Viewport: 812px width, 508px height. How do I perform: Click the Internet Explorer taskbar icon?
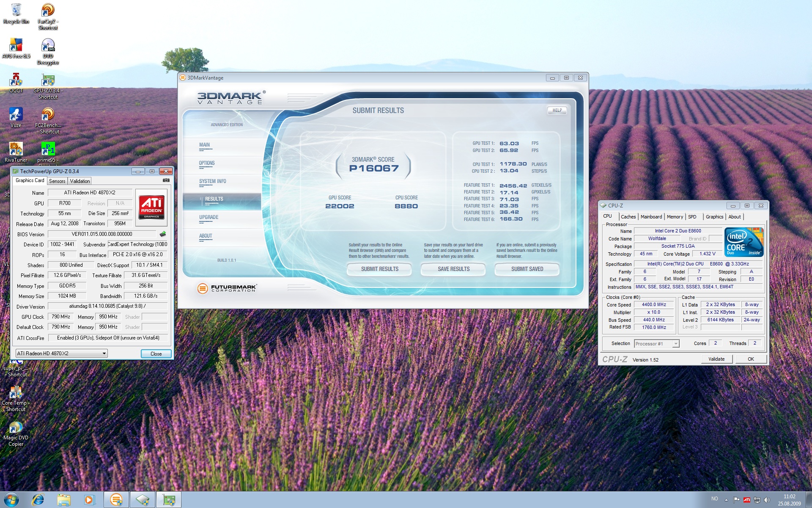38,500
